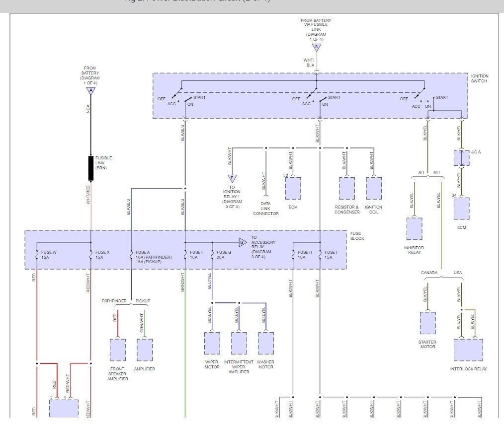Click the J/C A junction connector box
Screen dimensions: 504x425
coord(462,158)
